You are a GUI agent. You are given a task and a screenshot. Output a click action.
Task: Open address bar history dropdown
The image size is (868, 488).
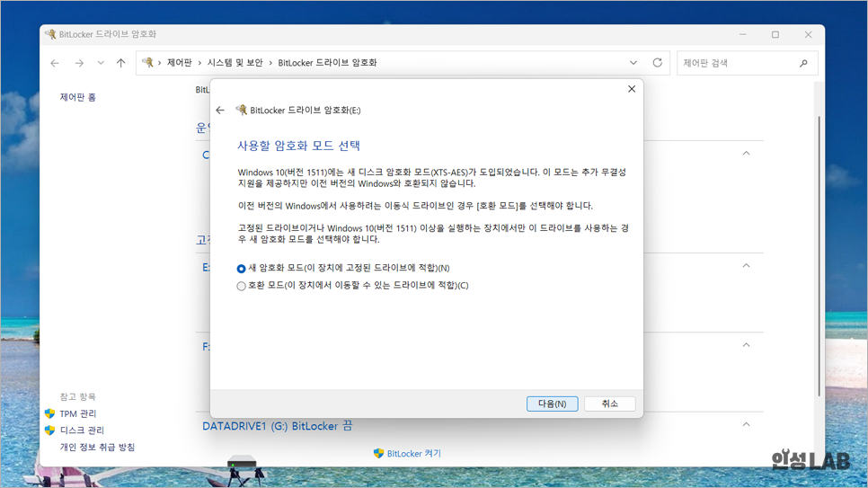tap(633, 63)
